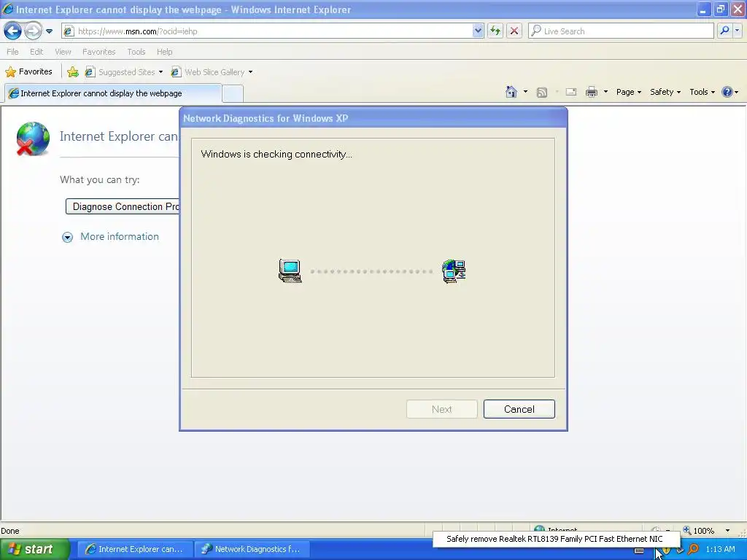Open the Help menu
This screenshot has height=560, width=747.
pos(164,52)
